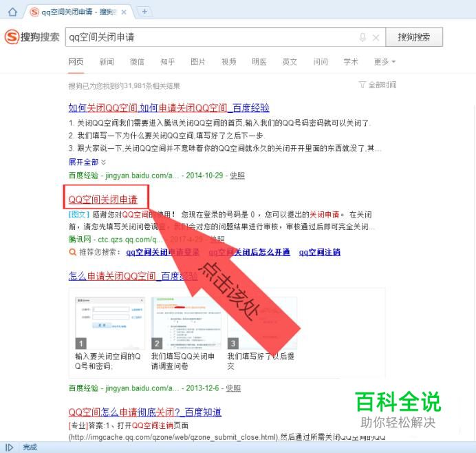Click suggested search qq空间关闭后怎么开通
The width and height of the screenshot is (476, 453).
pos(249,252)
